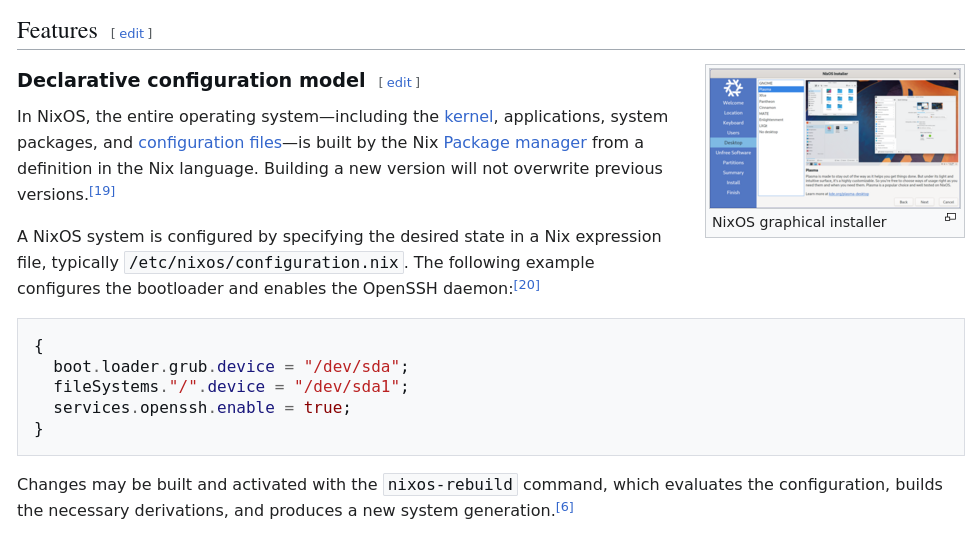Click the Declarative configuration model heading
Screen dimensions: 976x535
point(191,80)
